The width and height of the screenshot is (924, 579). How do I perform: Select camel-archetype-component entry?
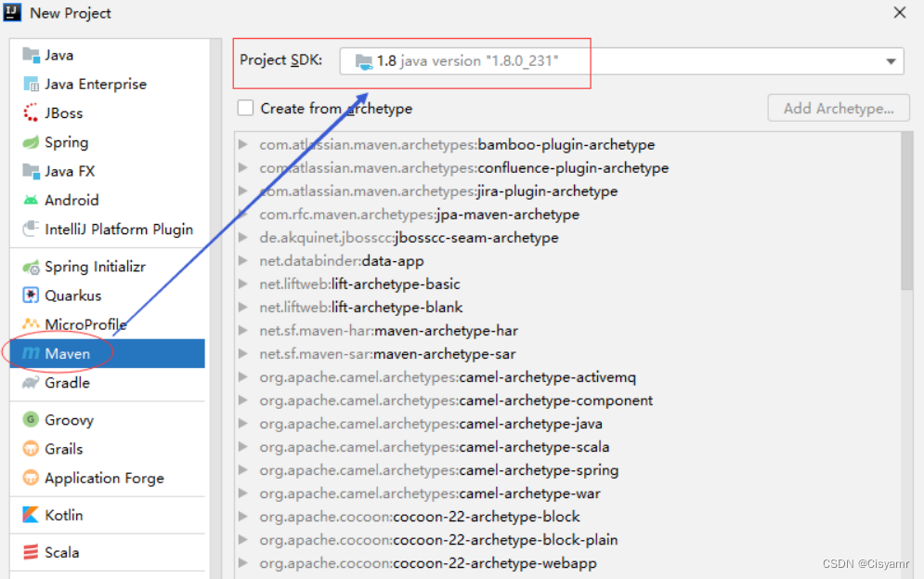(x=456, y=401)
